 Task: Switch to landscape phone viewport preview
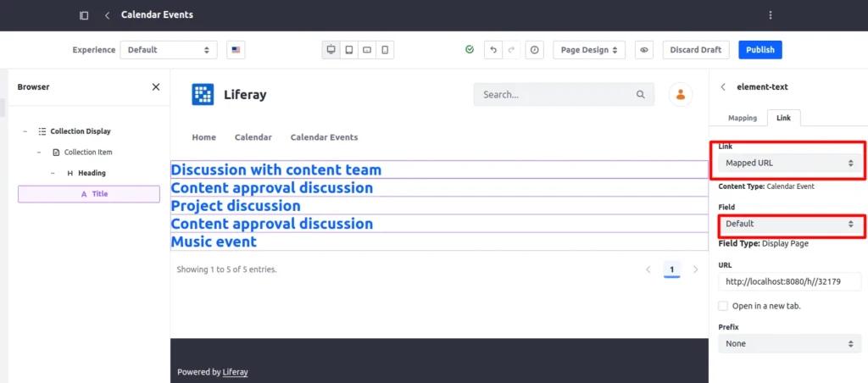click(x=366, y=50)
